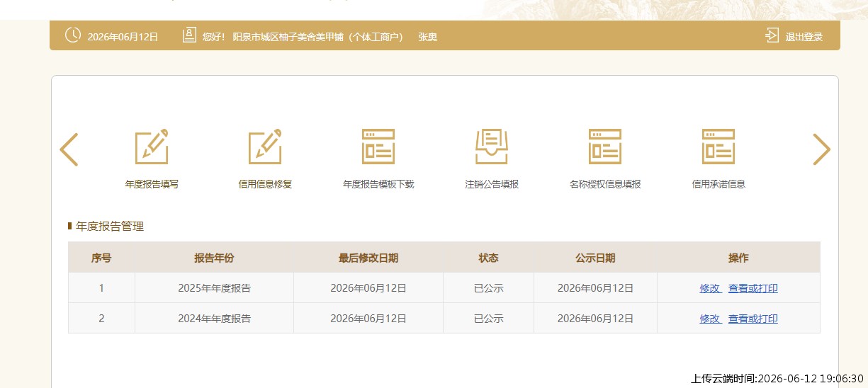Screen dimensions: 868x388
Task: Click the 退出登录 link
Action: (x=804, y=37)
